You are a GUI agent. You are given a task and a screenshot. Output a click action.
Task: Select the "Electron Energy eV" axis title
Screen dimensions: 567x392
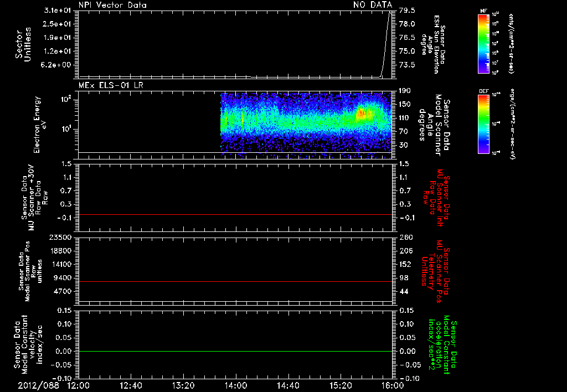point(40,125)
